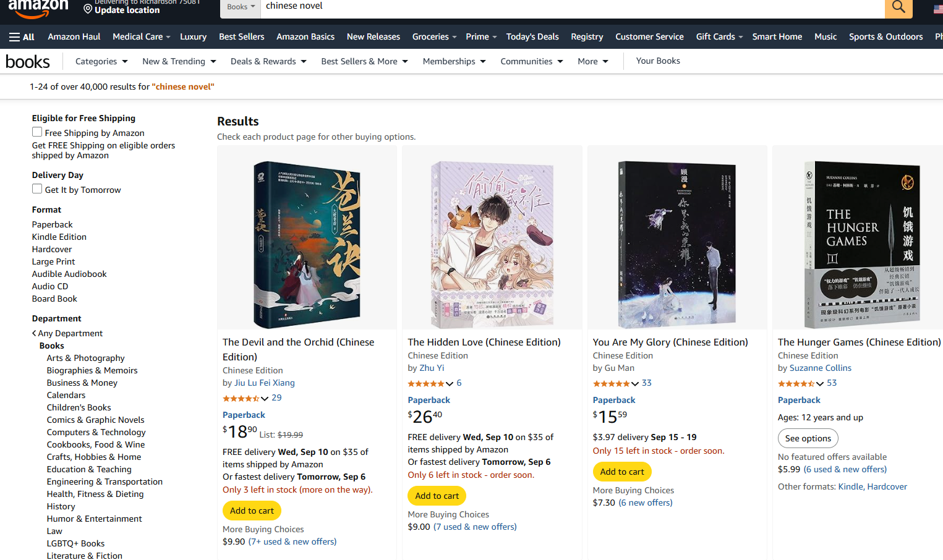
Task: Expand the Memberships menu
Action: coord(454,61)
